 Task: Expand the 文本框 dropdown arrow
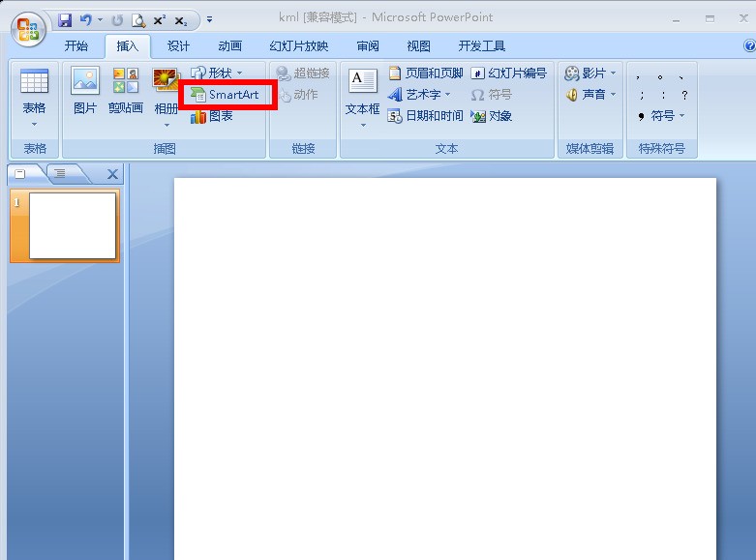(x=363, y=125)
